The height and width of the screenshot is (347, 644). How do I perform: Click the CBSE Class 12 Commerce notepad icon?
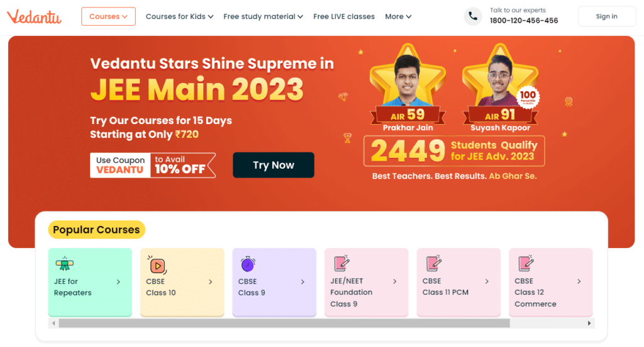526,263
